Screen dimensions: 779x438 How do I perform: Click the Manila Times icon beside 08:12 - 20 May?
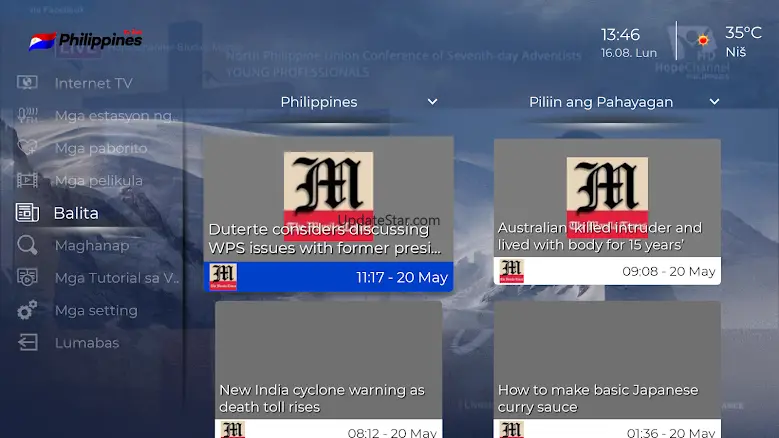[x=233, y=430]
